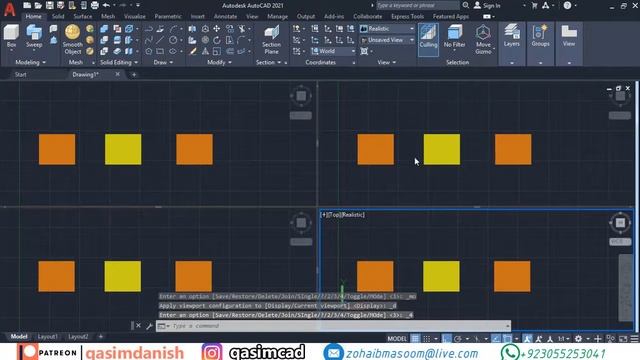Open the Express Tools ribbon tab
Image resolution: width=640 pixels, height=360 pixels.
coord(407,16)
